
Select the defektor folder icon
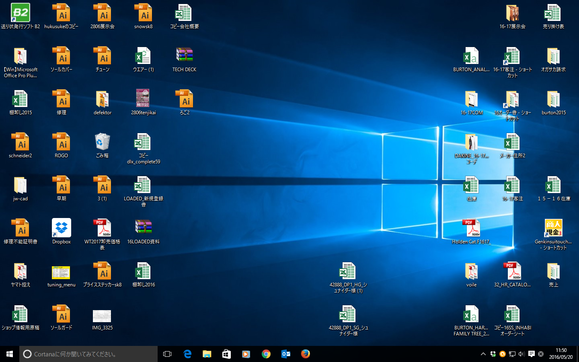tap(102, 99)
